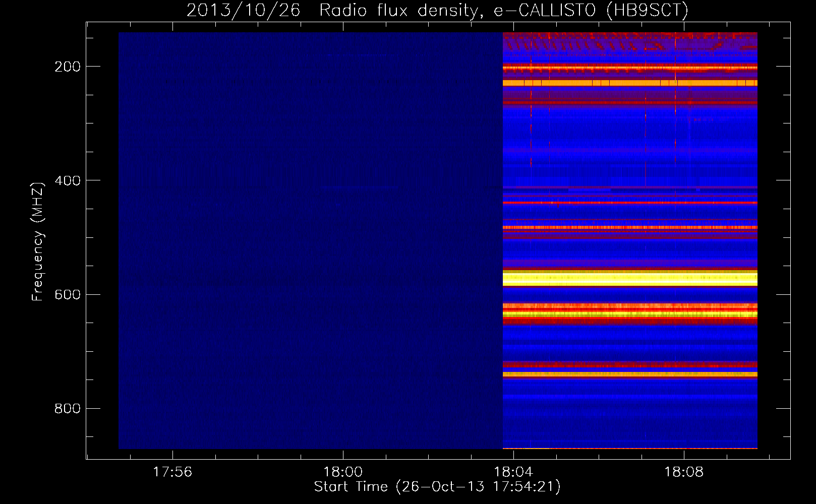Screen dimensions: 816x504
Task: Click the 'Start Time (26-Oct-13 17:54:21)' label
Action: (437, 487)
